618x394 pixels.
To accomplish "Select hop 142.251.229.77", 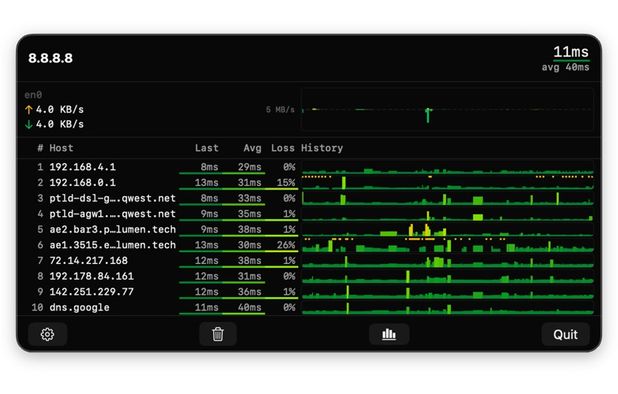I will click(x=91, y=292).
